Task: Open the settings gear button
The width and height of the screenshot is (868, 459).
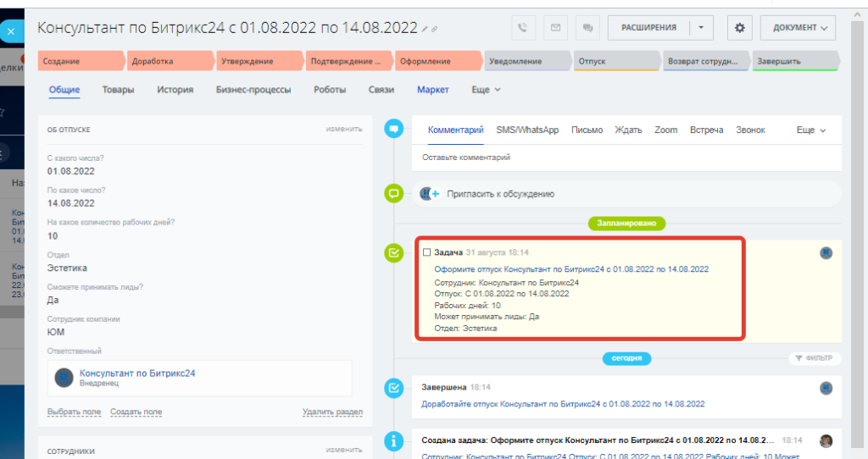Action: [x=739, y=28]
